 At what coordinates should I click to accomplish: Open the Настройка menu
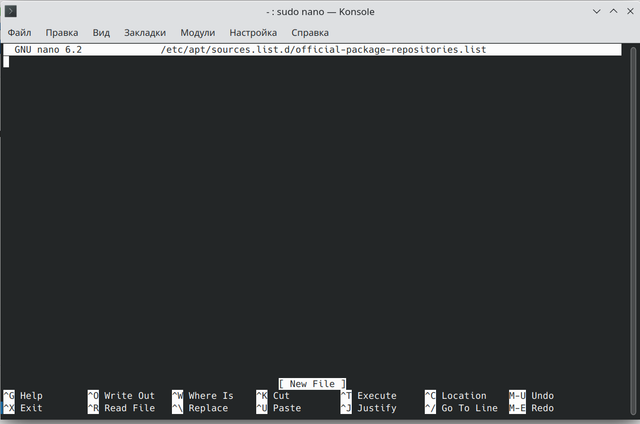[253, 33]
